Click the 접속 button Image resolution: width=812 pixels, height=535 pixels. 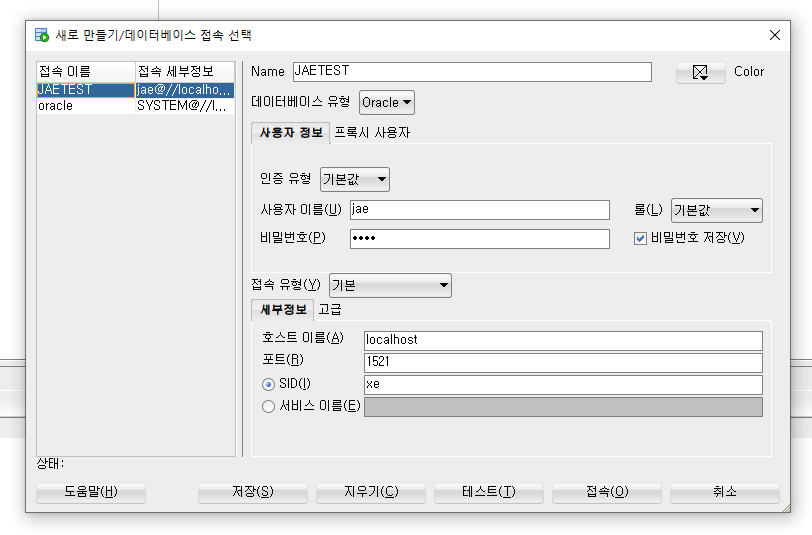607,492
